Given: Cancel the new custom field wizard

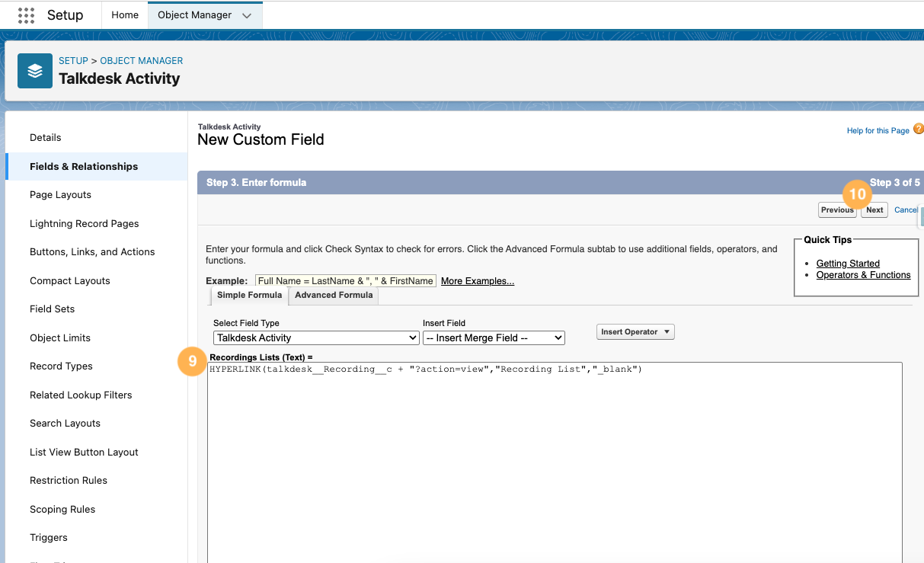Looking at the screenshot, I should [906, 210].
